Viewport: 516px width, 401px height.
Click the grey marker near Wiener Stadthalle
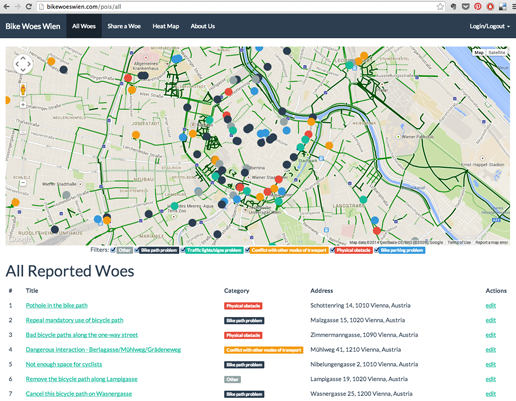pyautogui.click(x=66, y=195)
